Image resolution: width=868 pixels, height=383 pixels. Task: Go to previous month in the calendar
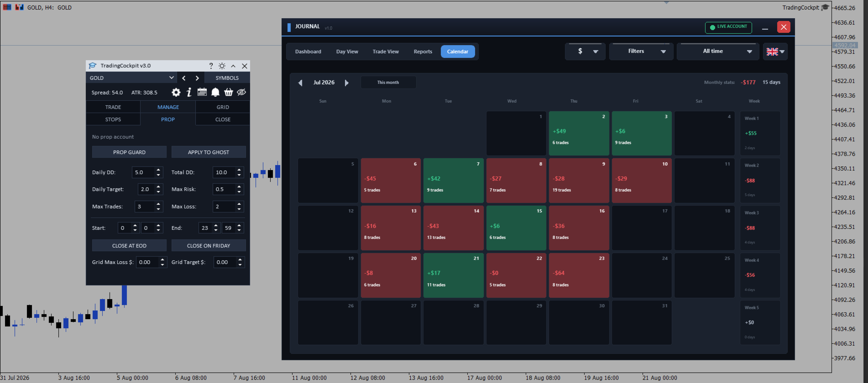click(x=300, y=83)
